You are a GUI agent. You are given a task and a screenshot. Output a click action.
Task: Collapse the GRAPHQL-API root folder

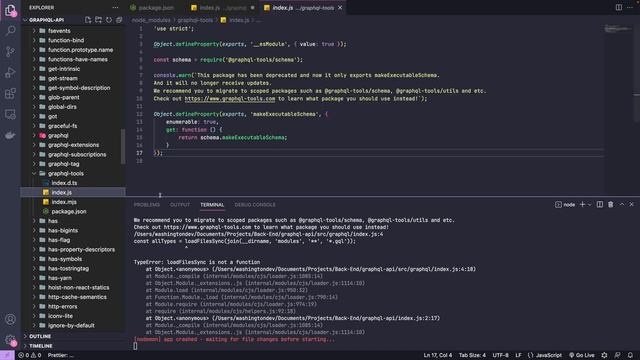point(25,20)
